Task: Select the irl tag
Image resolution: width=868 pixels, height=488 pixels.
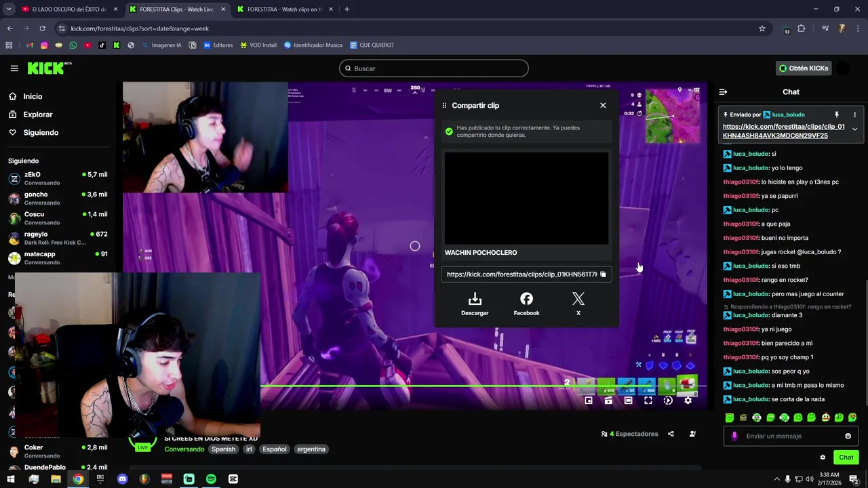Action: coord(250,449)
